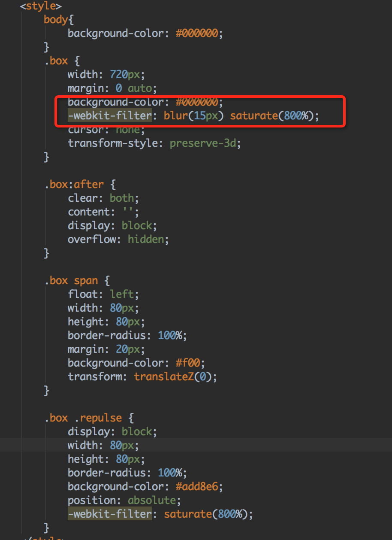Click the float: left declaration
Viewport: 392px width, 540px height.
point(103,294)
